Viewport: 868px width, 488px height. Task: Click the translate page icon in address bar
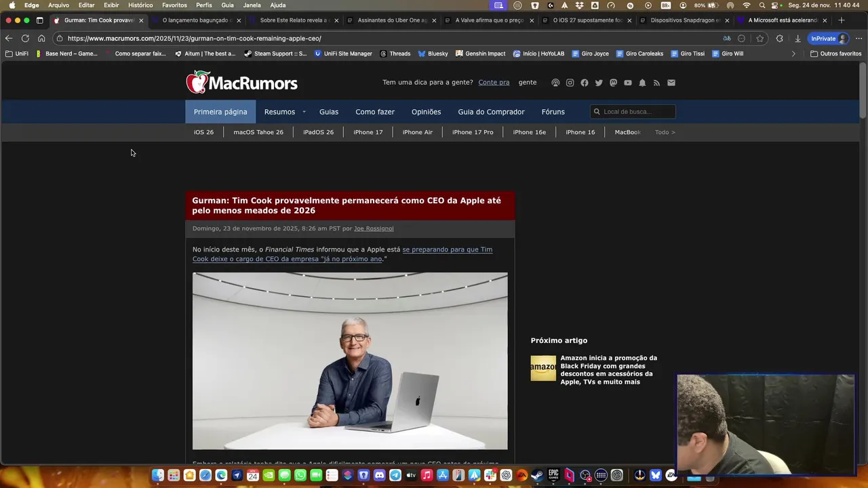[727, 39]
